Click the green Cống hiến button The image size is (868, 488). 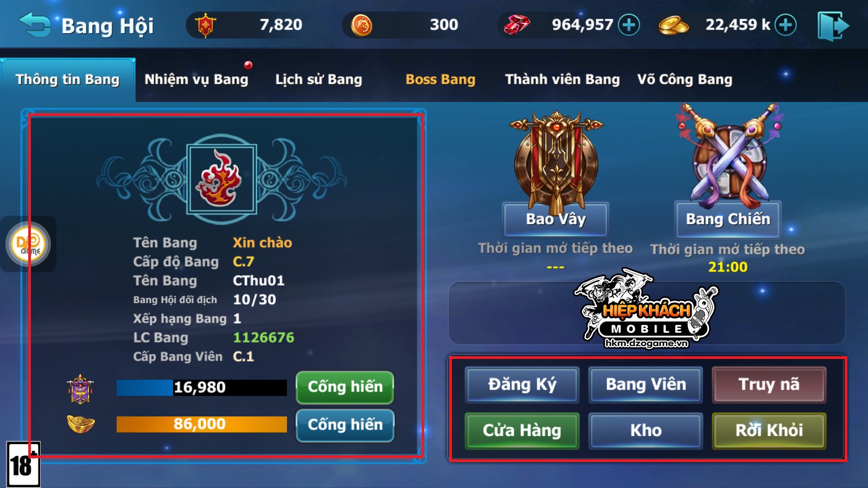345,387
